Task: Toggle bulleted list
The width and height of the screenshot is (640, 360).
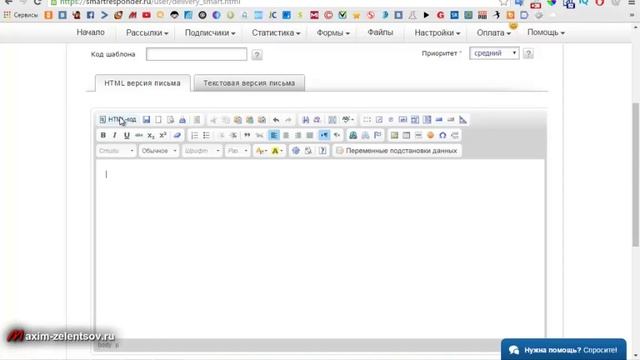Action: pos(207,135)
